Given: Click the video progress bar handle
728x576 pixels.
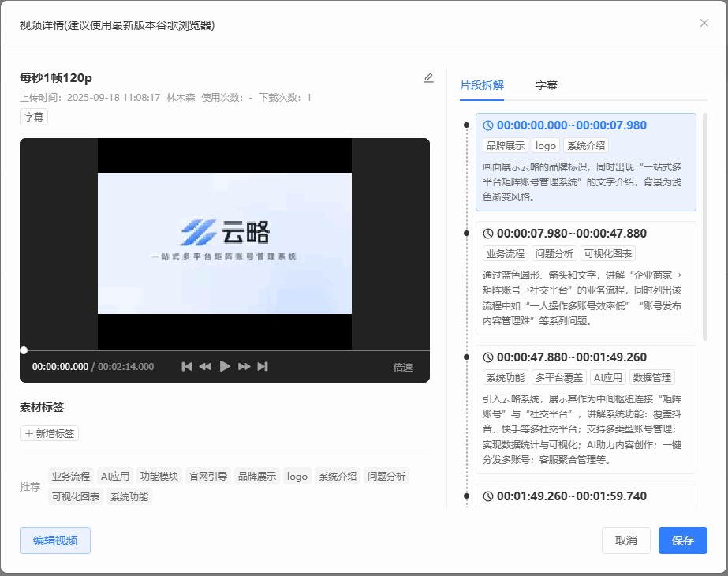Looking at the screenshot, I should [x=24, y=350].
